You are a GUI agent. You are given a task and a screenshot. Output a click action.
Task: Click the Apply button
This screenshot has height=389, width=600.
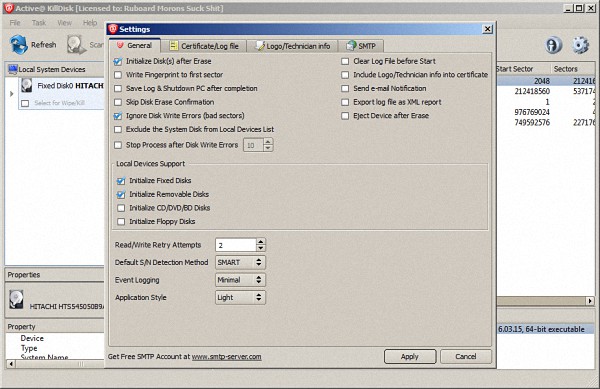(x=410, y=356)
